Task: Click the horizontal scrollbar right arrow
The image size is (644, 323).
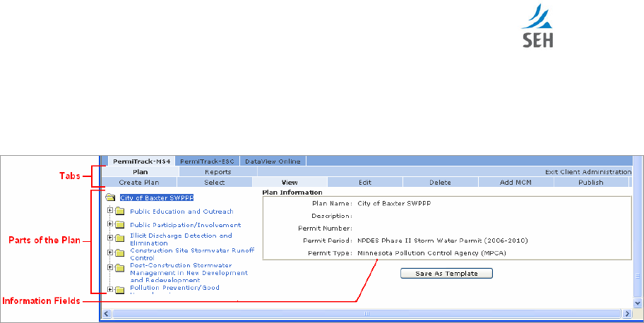Action: pyautogui.click(x=627, y=314)
